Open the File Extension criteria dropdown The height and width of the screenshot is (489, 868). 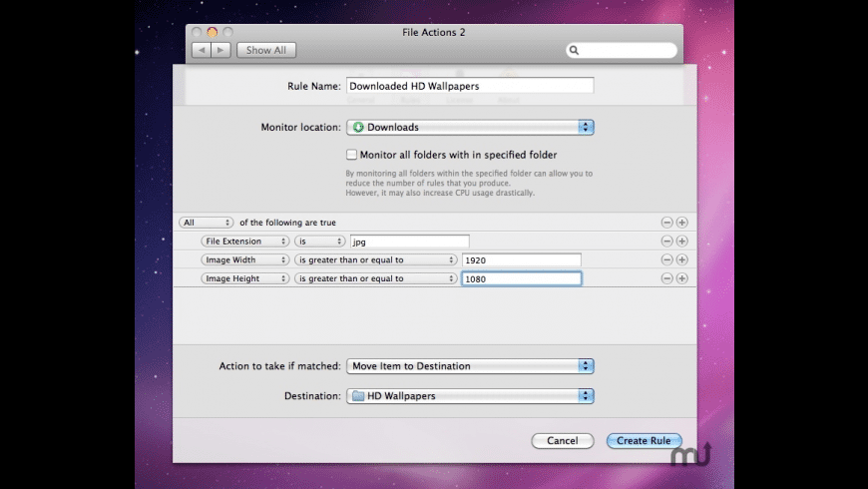244,242
